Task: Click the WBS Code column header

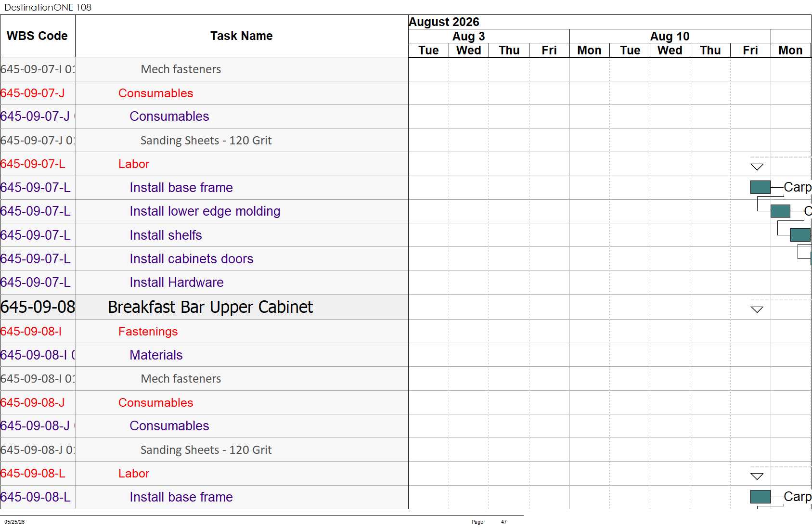Action: click(x=38, y=36)
